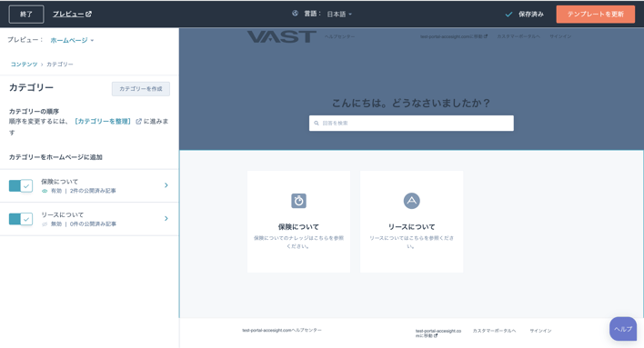Click the カテゴリー breadcrumb item
Viewport: 644px width, 348px height.
[x=60, y=65]
